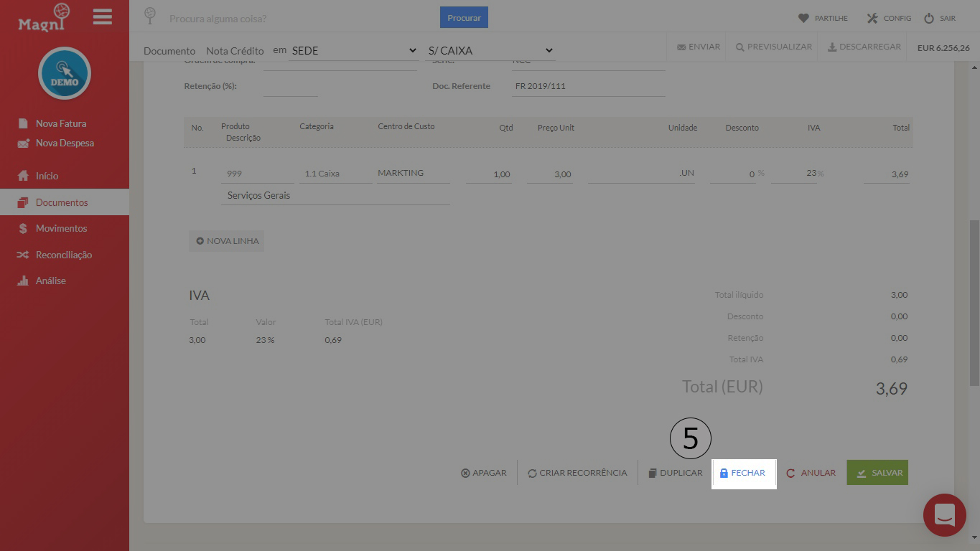Edit the discount percent field

[733, 174]
